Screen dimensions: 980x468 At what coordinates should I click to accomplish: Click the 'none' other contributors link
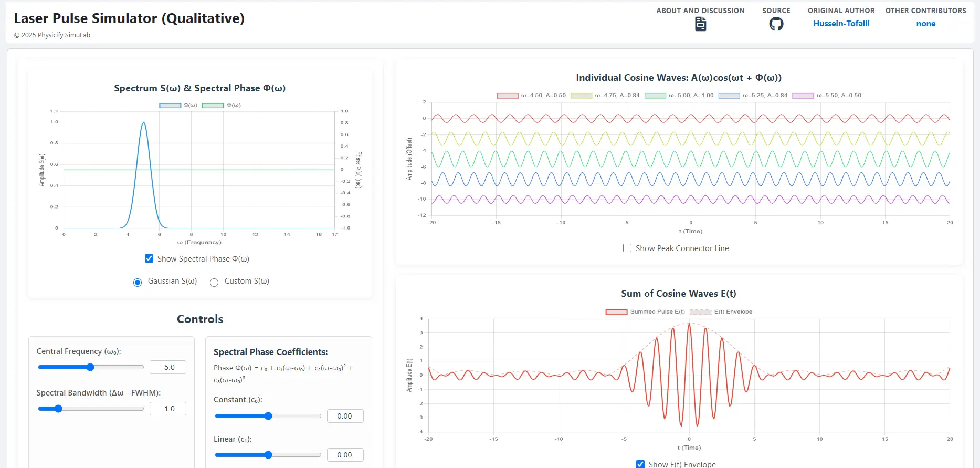[925, 24]
